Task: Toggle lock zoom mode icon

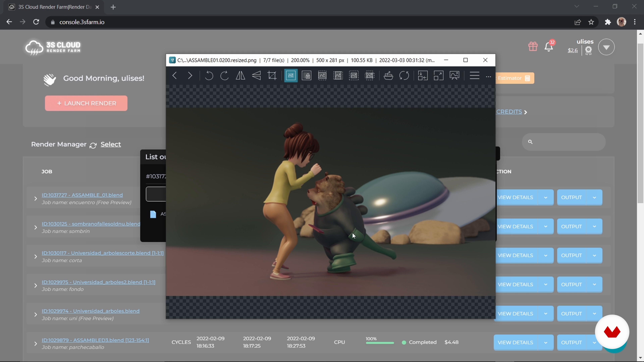Action: [307, 75]
